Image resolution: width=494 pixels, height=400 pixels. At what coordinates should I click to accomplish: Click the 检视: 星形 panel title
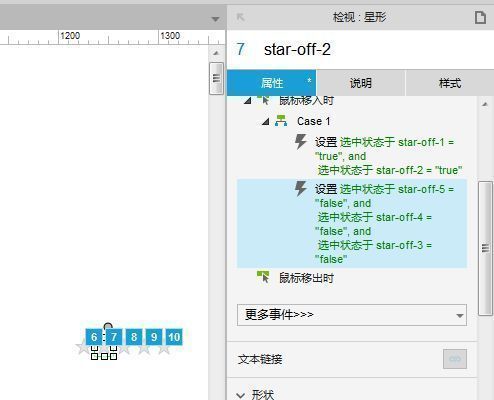click(359, 17)
